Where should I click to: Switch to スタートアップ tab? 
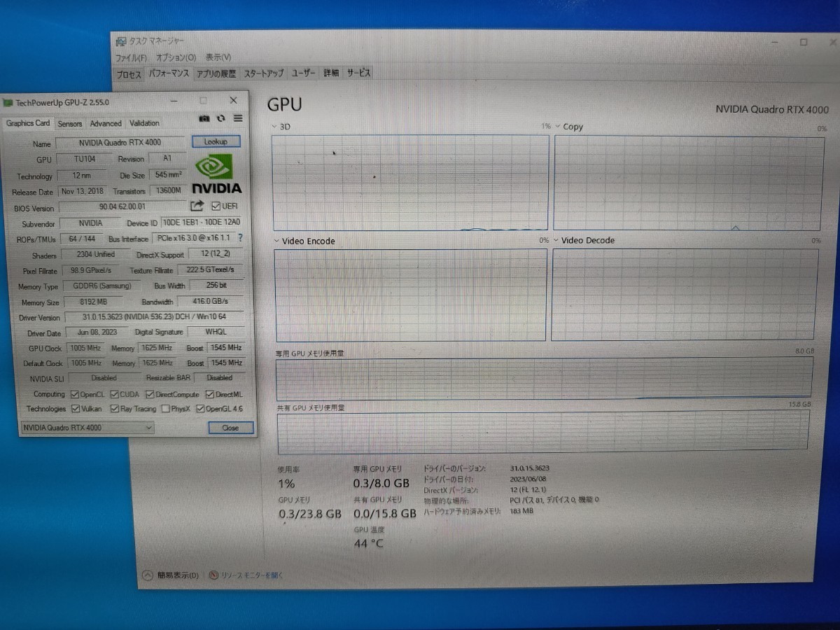[x=264, y=73]
